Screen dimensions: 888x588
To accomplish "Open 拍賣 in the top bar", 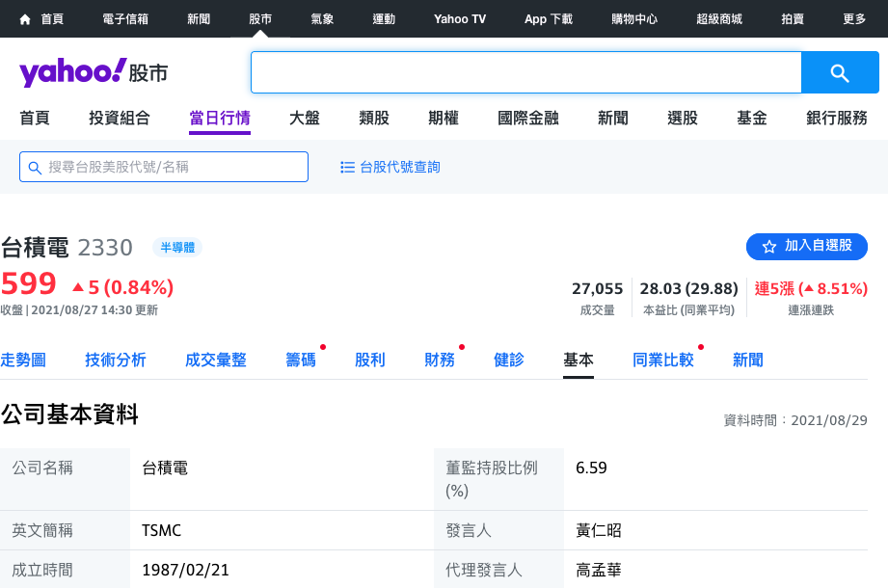I will pyautogui.click(x=793, y=19).
